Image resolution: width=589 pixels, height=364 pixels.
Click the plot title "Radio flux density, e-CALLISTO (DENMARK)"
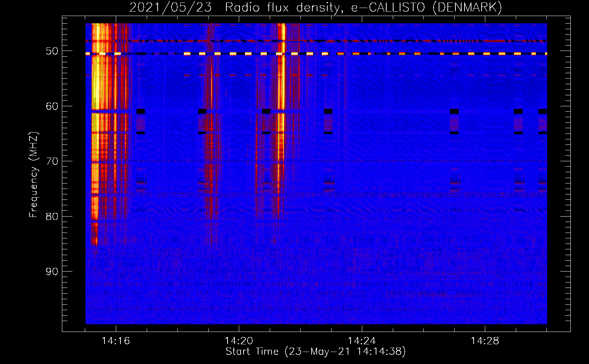click(x=364, y=7)
